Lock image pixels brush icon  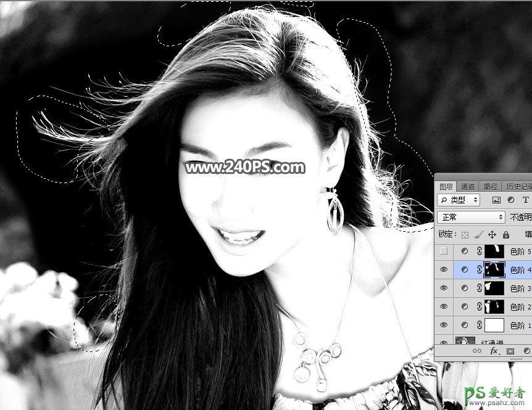(478, 234)
